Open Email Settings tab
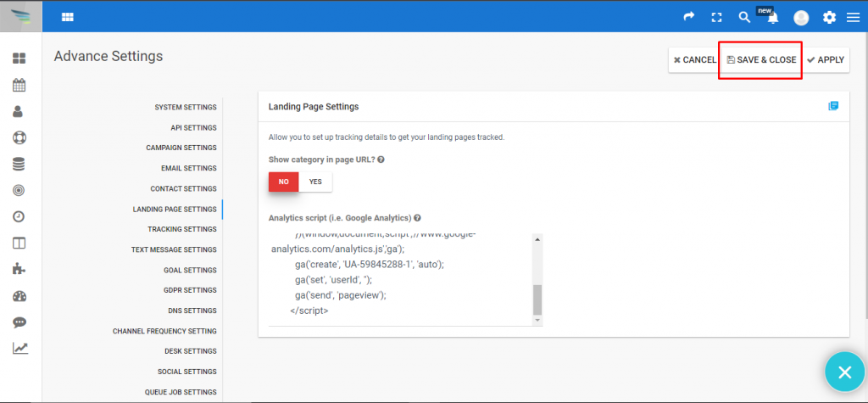868x403 pixels. [189, 168]
